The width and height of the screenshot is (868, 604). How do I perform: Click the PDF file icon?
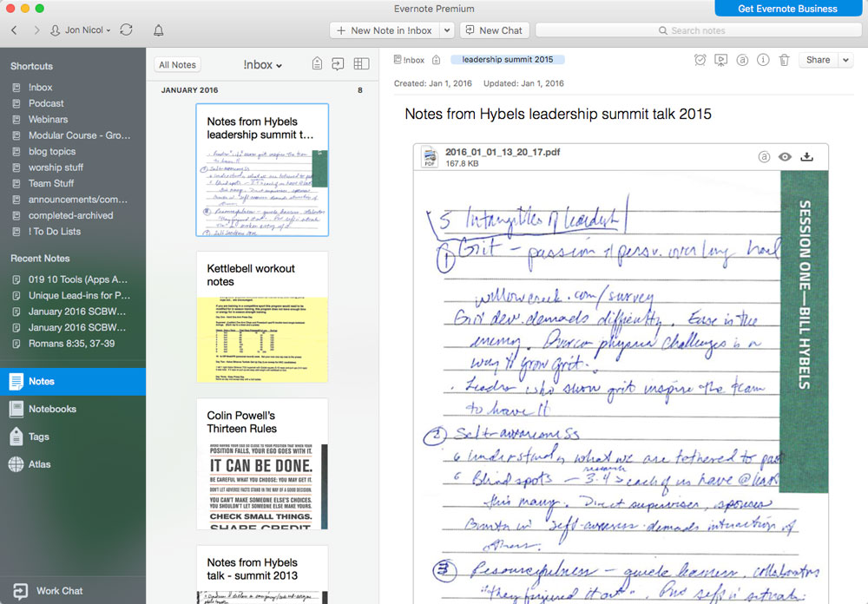point(429,157)
